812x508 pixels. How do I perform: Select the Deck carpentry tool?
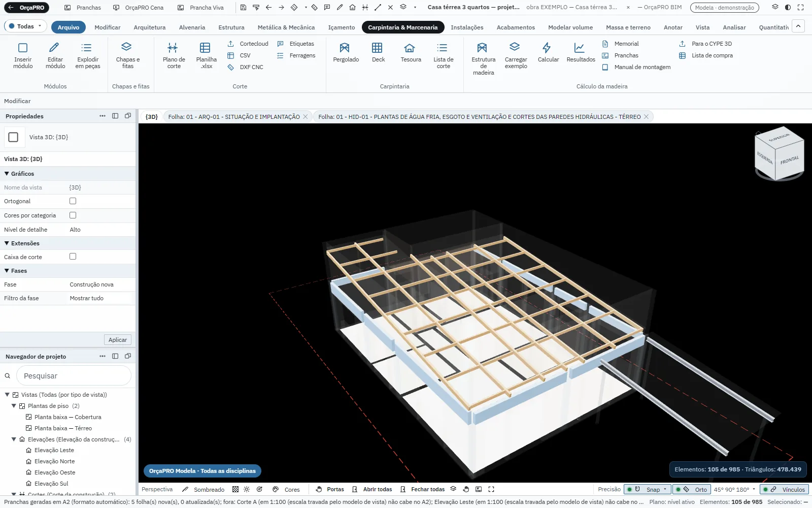(378, 52)
